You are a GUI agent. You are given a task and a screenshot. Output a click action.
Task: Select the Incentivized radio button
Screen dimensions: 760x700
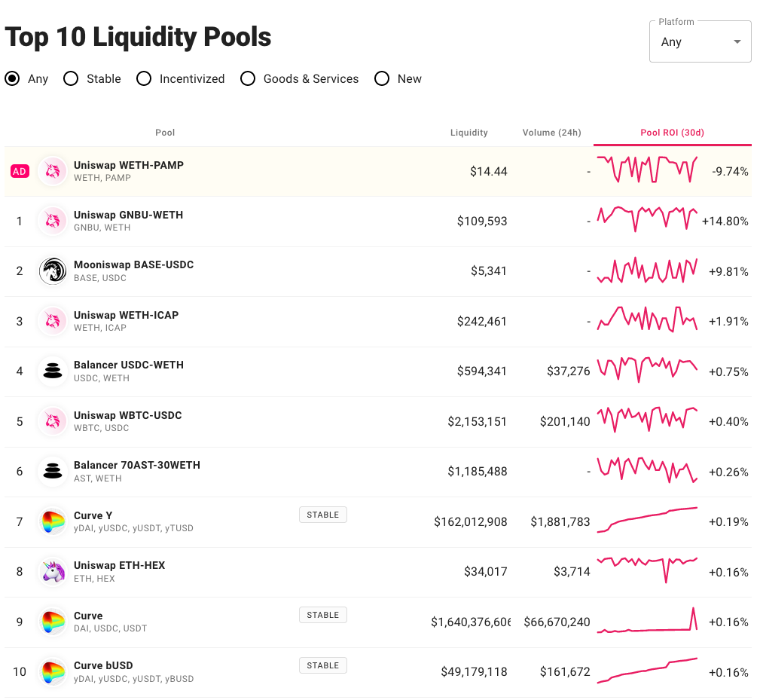(x=144, y=78)
